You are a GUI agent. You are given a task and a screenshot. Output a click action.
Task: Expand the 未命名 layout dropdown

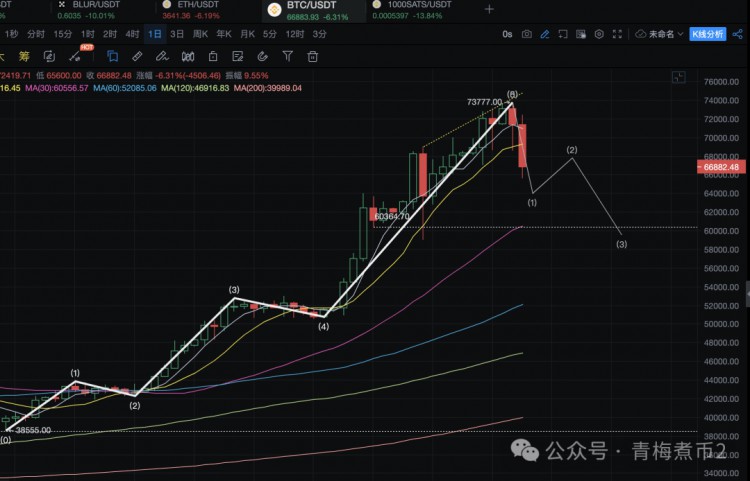(666, 34)
